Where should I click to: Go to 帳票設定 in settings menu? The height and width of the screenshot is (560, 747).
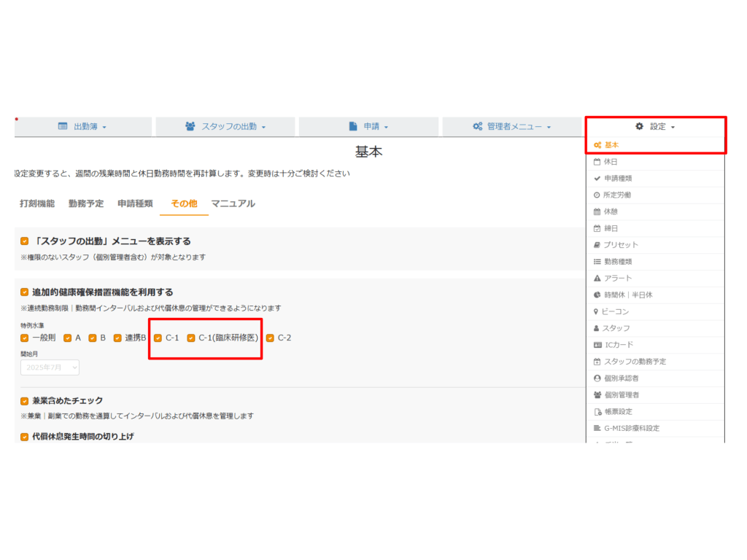(618, 412)
